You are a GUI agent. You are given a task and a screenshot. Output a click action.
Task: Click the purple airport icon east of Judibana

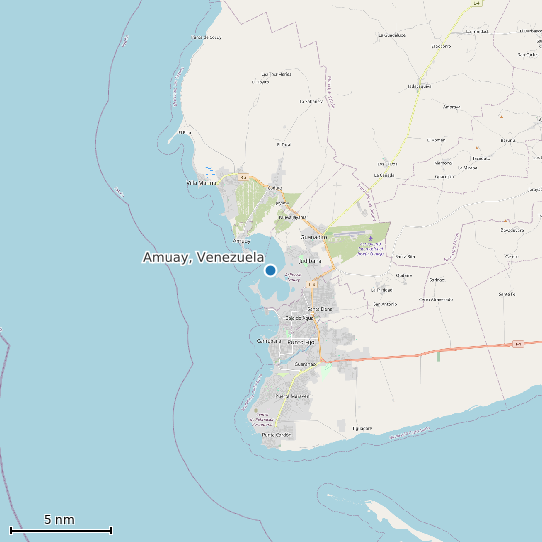pyautogui.click(x=371, y=238)
